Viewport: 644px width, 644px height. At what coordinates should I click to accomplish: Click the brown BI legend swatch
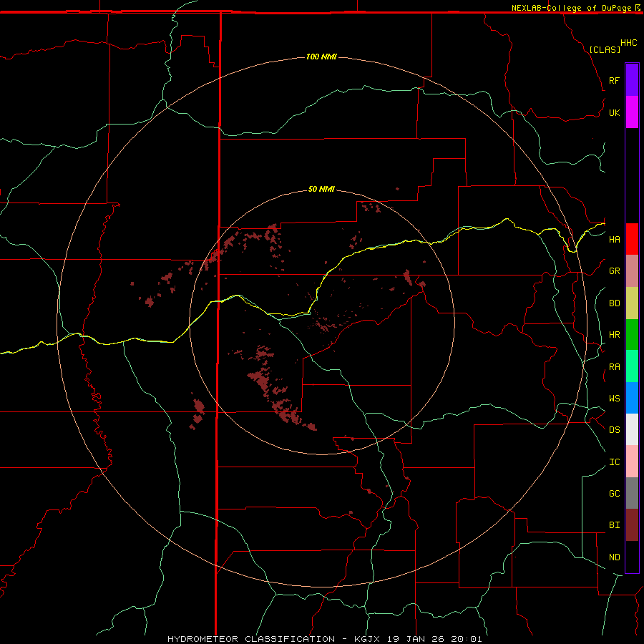[632, 525]
